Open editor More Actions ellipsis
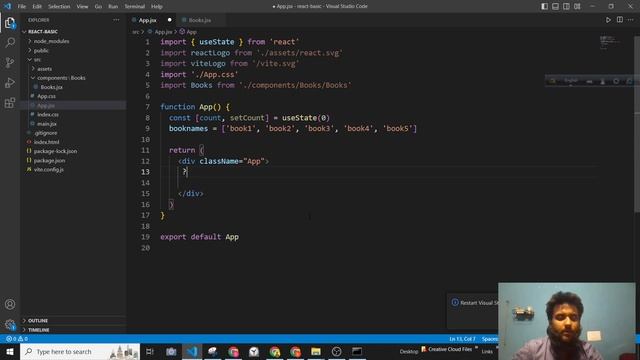Screen dimensions: 640x360 [631, 20]
